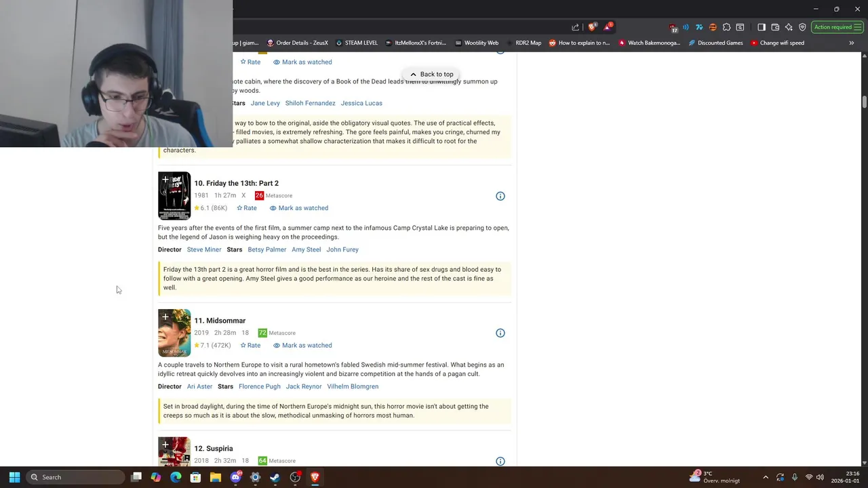Open 11. Midsommar title link
Screen dimensions: 868x488
tap(220, 321)
